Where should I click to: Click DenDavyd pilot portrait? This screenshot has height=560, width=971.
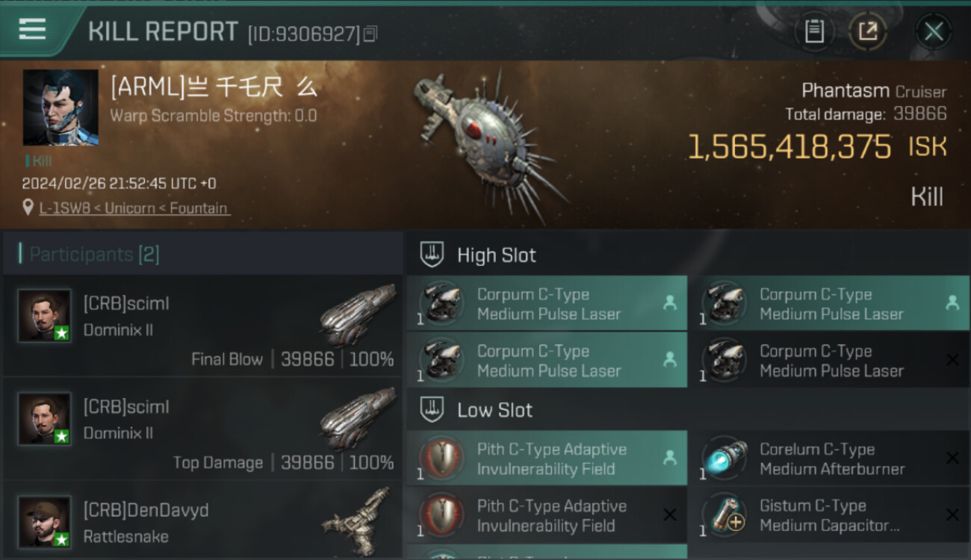[x=45, y=522]
